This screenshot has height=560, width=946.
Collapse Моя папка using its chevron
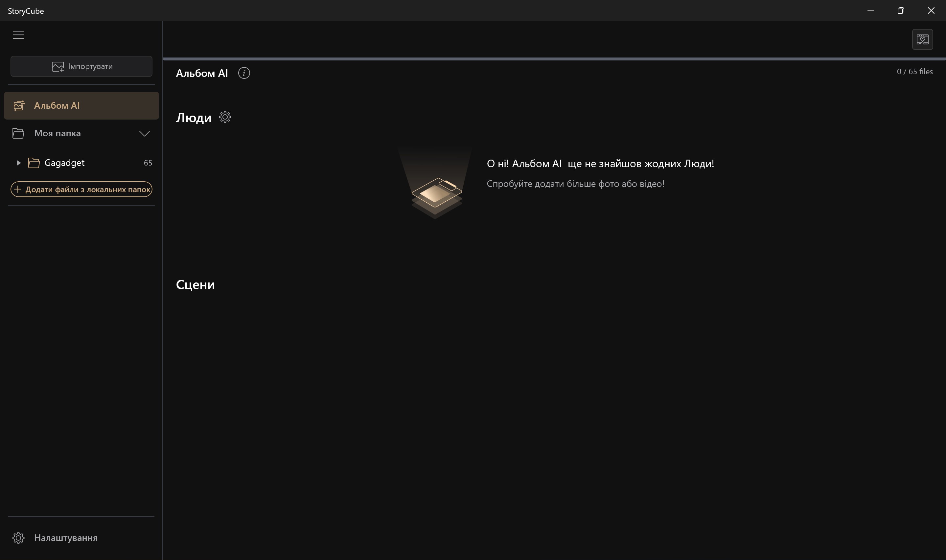tap(145, 134)
